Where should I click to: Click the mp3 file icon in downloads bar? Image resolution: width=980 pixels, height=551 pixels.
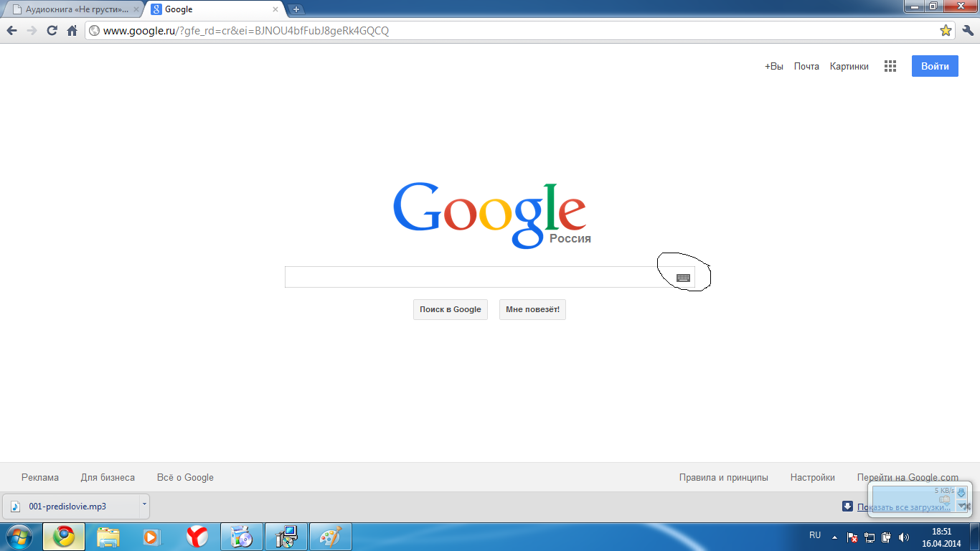16,507
